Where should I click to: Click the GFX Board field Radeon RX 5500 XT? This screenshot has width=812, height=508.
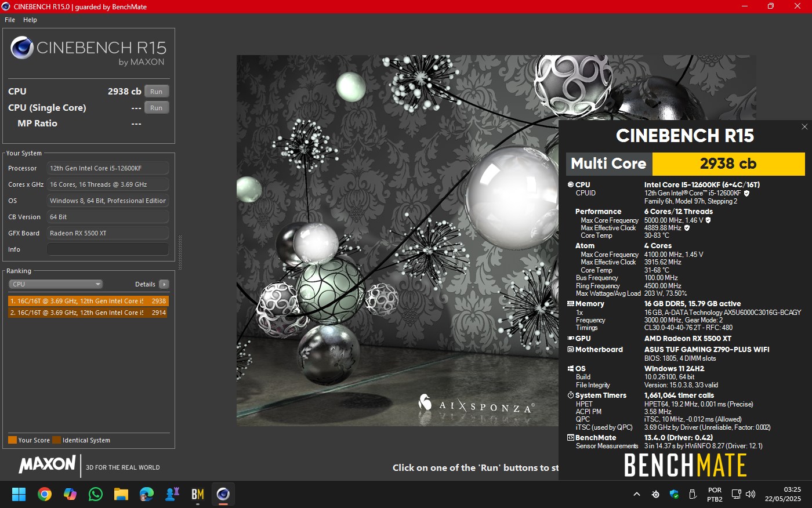click(108, 233)
